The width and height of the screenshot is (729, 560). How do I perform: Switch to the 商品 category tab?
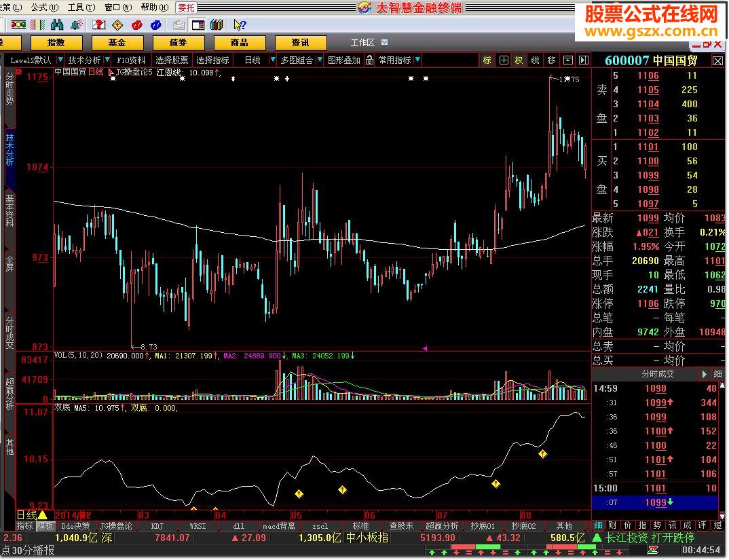pyautogui.click(x=240, y=42)
